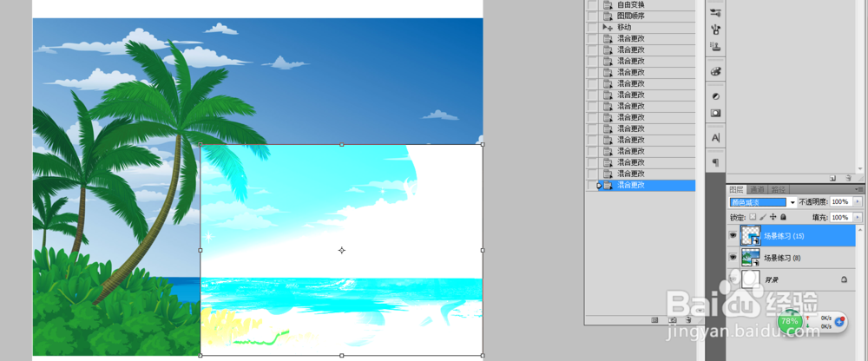Lock transparent pixels for the layer
Image resolution: width=868 pixels, height=361 pixels.
(753, 218)
